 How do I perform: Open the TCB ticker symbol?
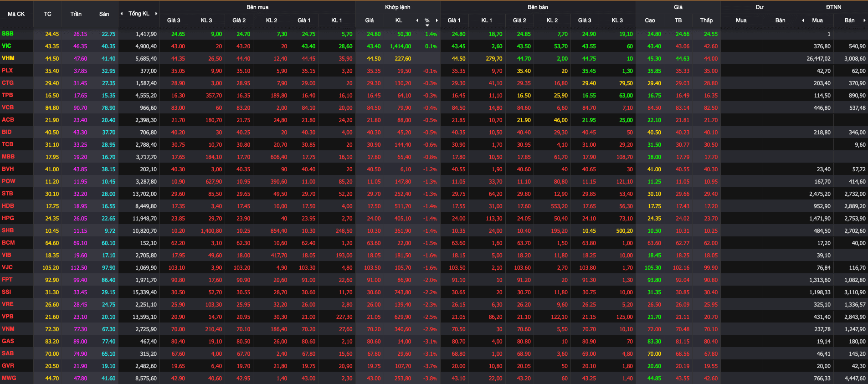pos(8,144)
